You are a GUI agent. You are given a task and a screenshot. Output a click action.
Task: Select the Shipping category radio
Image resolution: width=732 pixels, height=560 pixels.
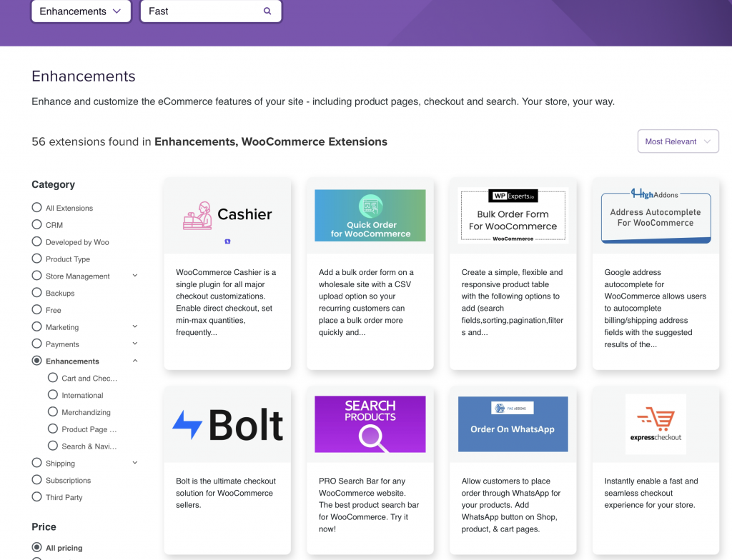[37, 463]
